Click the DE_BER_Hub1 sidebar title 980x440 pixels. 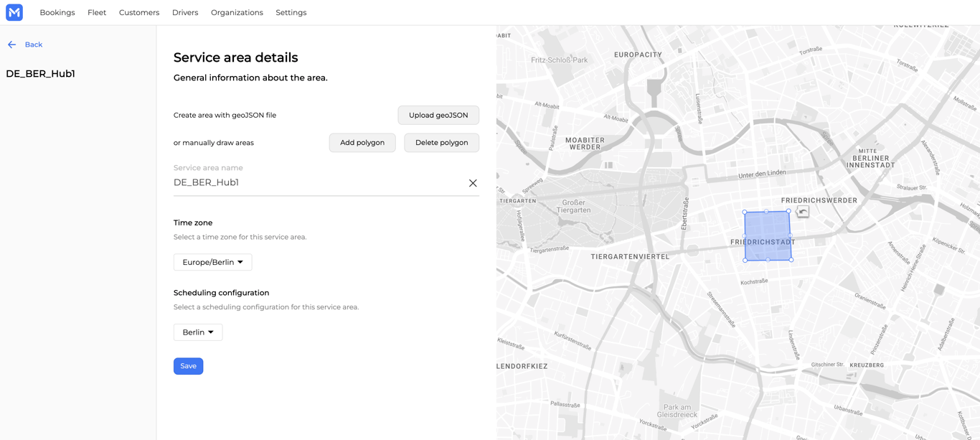(40, 74)
